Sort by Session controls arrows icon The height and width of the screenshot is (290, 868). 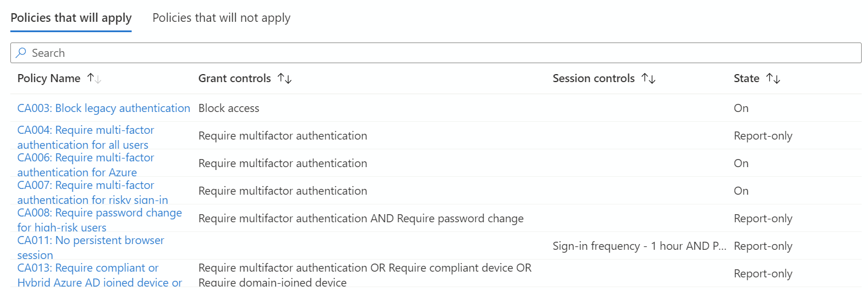click(648, 78)
